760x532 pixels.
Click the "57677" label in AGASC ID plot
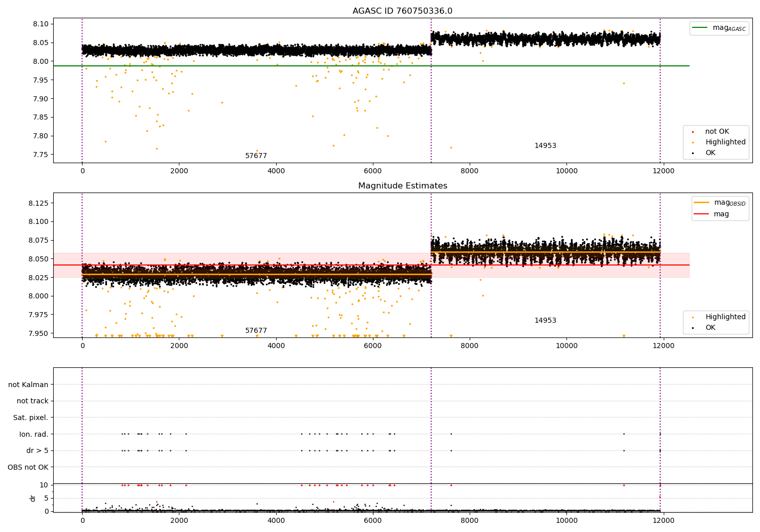click(x=256, y=156)
